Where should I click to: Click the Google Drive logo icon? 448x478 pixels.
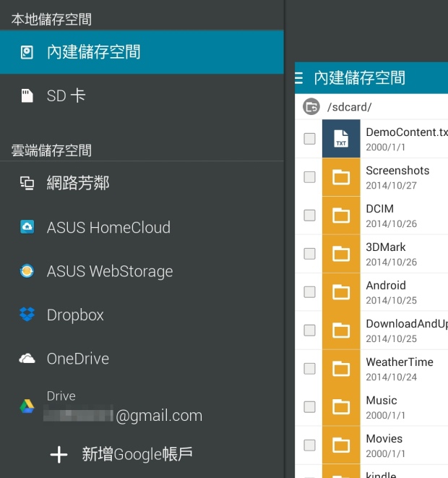click(27, 406)
